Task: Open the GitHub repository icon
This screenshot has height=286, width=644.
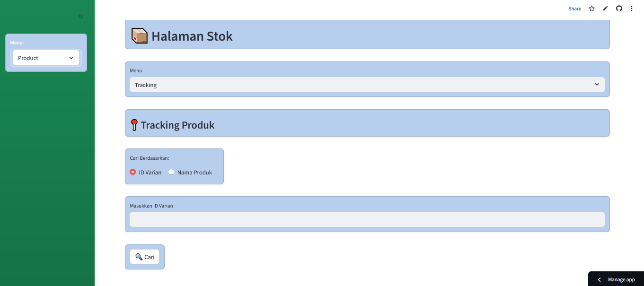Action: point(619,9)
